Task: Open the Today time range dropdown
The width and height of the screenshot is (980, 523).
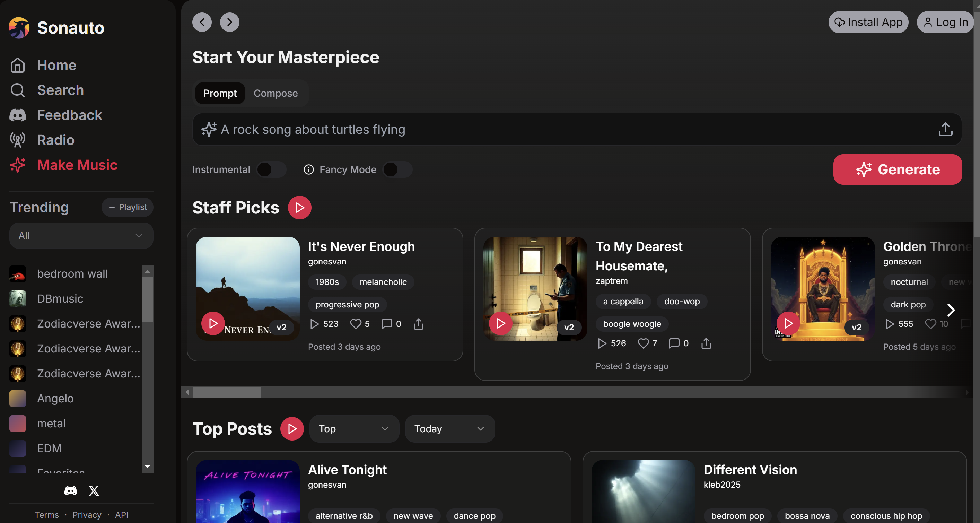Action: pos(449,429)
